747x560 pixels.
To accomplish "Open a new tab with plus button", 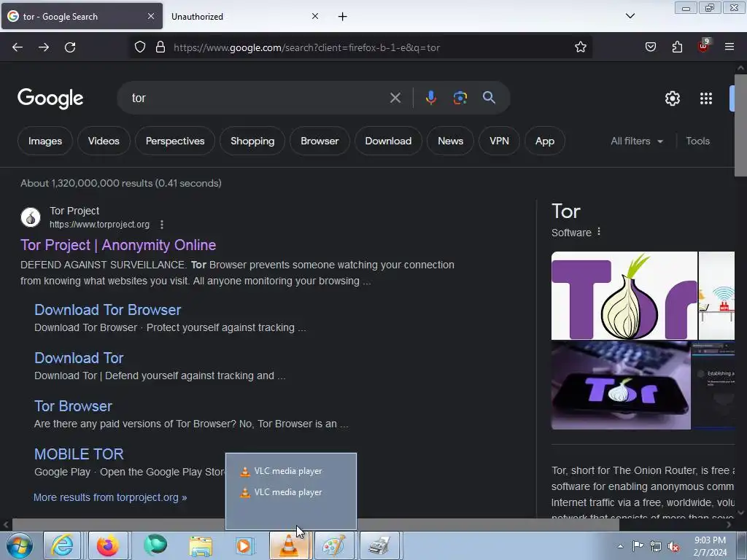I will [343, 17].
